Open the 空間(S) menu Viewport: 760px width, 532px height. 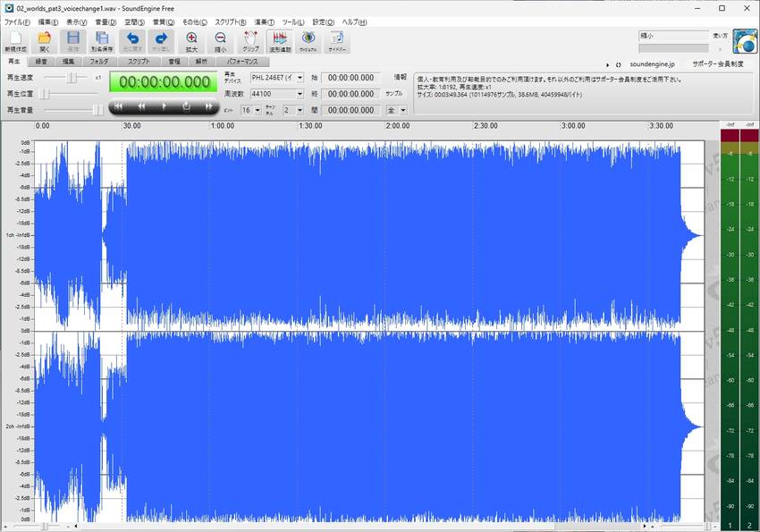tap(134, 22)
